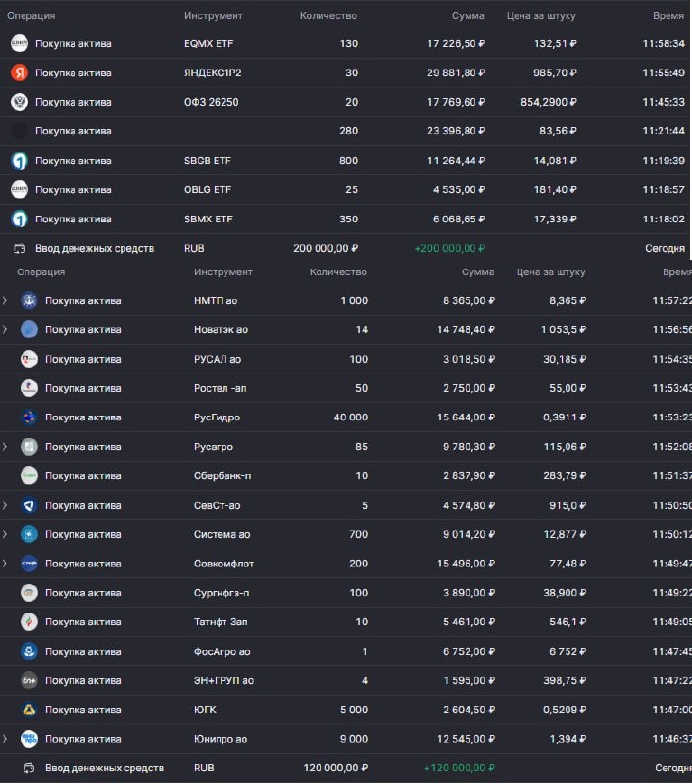Click the OBLG ETF price 181,40 ₽

point(555,189)
